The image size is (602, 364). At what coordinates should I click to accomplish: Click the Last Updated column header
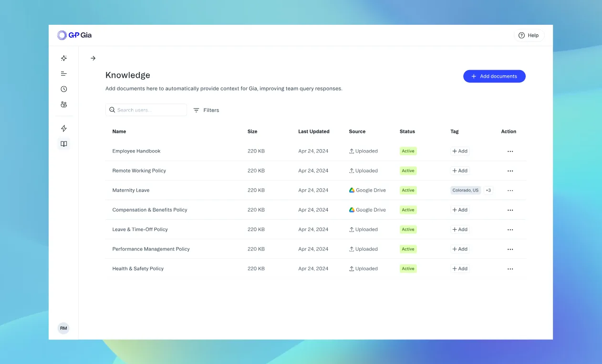pyautogui.click(x=314, y=131)
